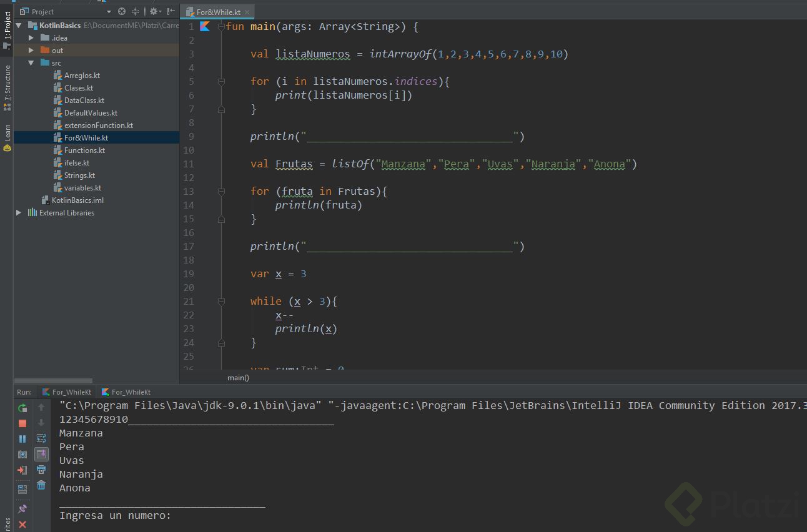Click the Dump Threads camera icon

(22, 455)
